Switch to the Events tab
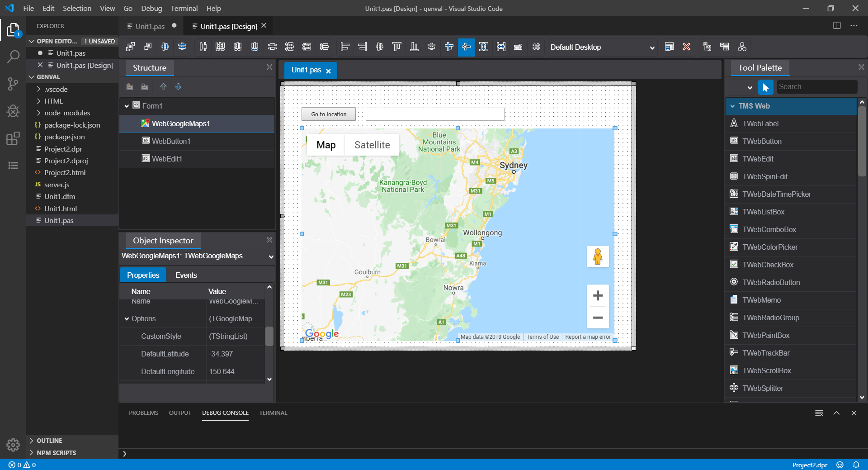The image size is (868, 470). coord(186,275)
